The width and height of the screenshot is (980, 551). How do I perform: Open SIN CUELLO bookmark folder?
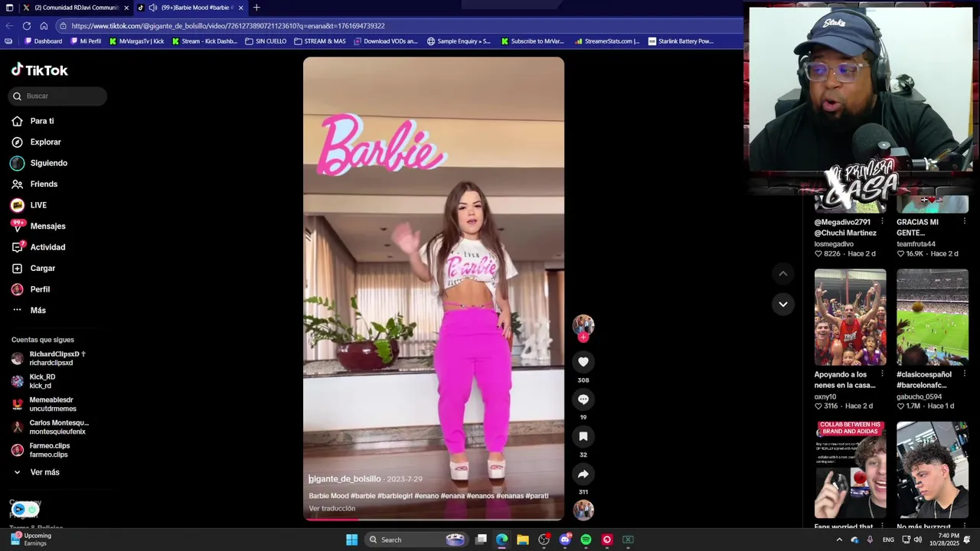[266, 41]
